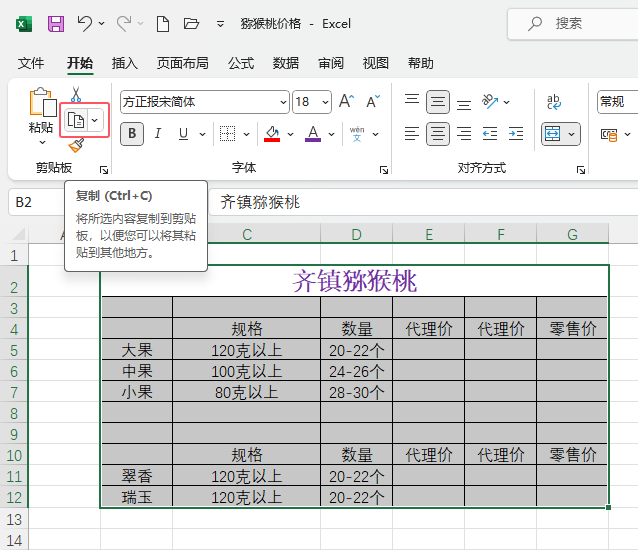Switch to the 页面布局 tab

coord(183,63)
